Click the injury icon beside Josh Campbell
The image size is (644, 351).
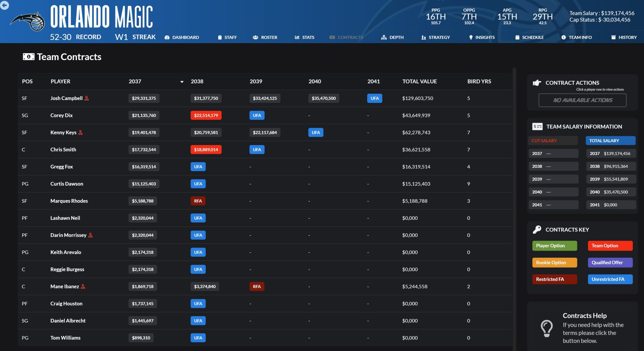click(x=87, y=98)
